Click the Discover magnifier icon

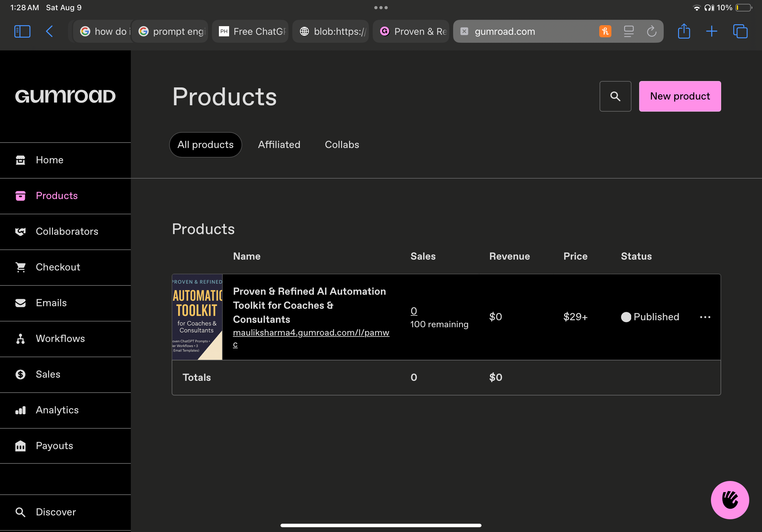[20, 512]
